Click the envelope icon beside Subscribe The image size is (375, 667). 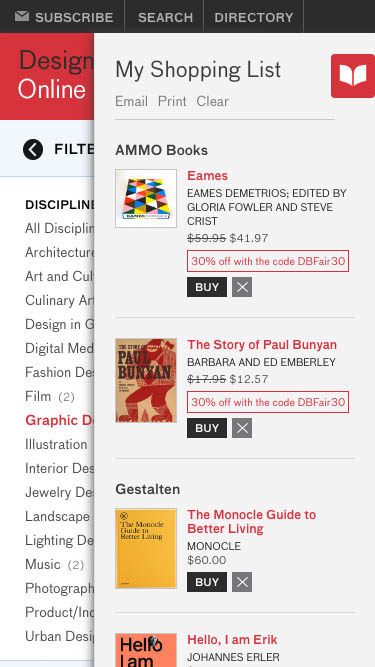point(22,17)
